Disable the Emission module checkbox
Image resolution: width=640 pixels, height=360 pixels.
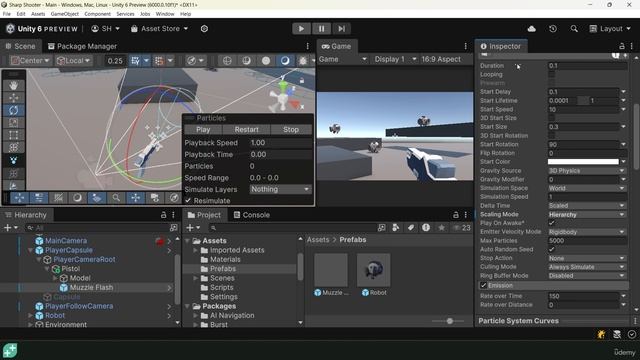(x=484, y=285)
